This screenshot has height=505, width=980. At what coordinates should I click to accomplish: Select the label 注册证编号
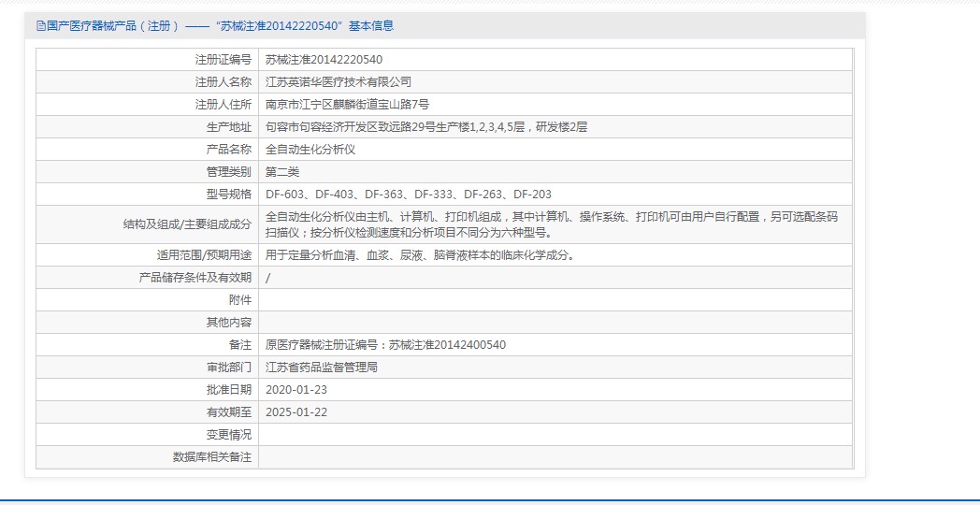click(x=223, y=60)
